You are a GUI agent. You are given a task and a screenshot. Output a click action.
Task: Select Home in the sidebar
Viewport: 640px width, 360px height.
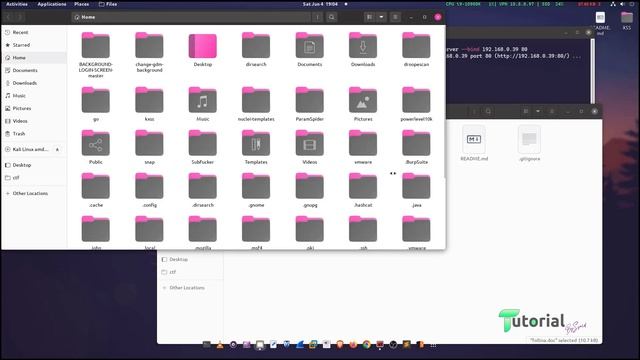[33, 58]
